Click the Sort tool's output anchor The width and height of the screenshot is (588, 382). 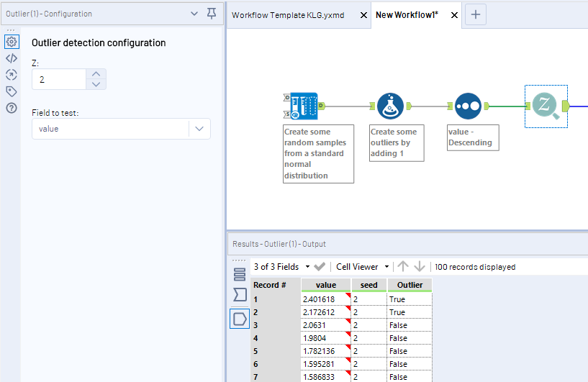487,106
